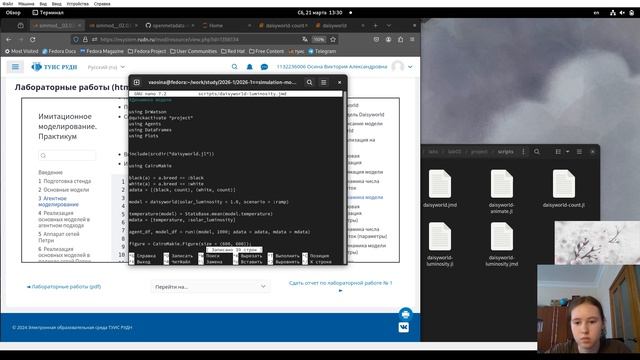Open a new terminal tab with plus icon
Screen dimensions: 640x360
coord(137,82)
